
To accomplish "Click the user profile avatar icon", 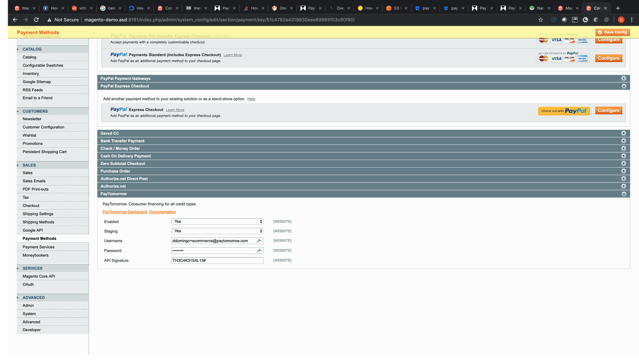I will coord(621,20).
